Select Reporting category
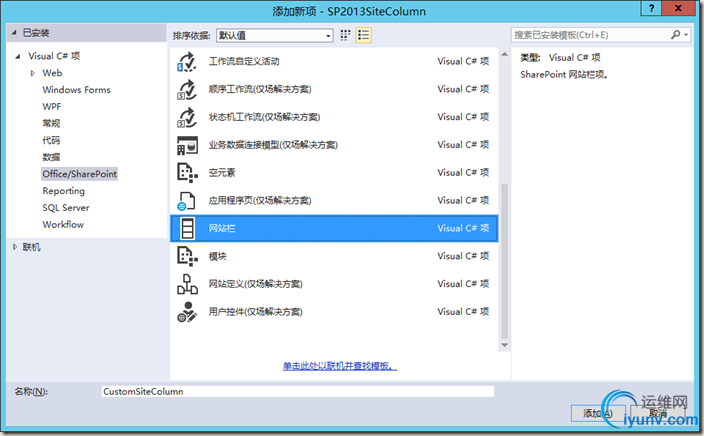This screenshot has height=436, width=704. 63,191
